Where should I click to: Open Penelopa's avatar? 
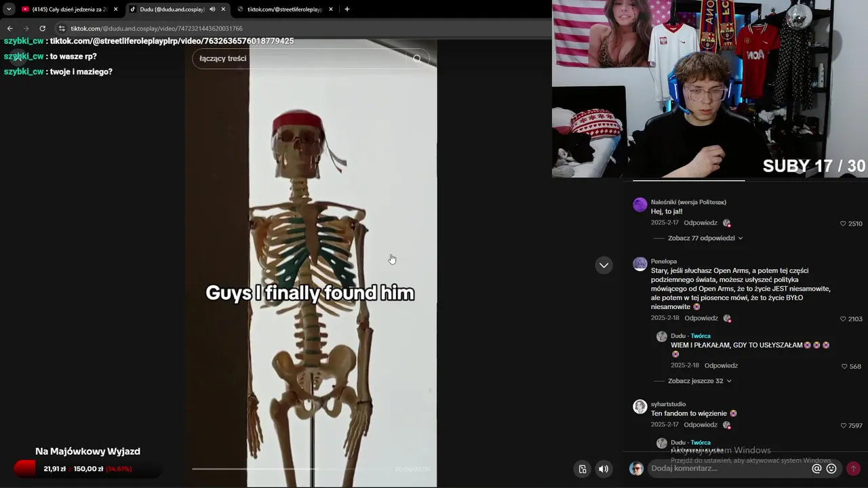[x=640, y=264]
